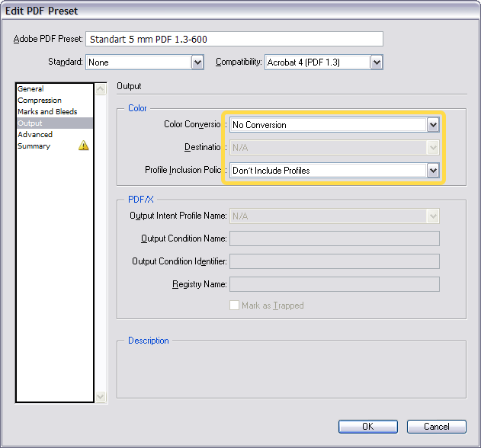
Task: Open the Compatibility dropdown Acrobat 4 (PDF 1.3)
Action: pos(324,62)
